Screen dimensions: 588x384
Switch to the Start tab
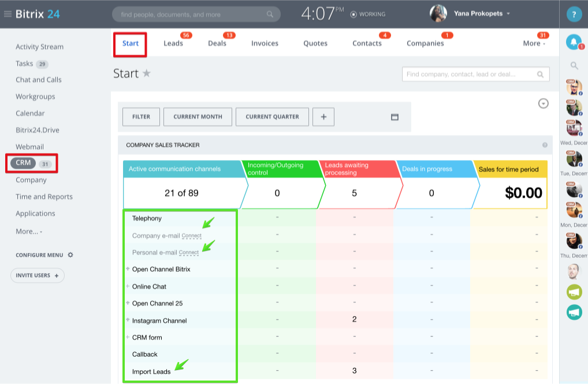tap(130, 43)
